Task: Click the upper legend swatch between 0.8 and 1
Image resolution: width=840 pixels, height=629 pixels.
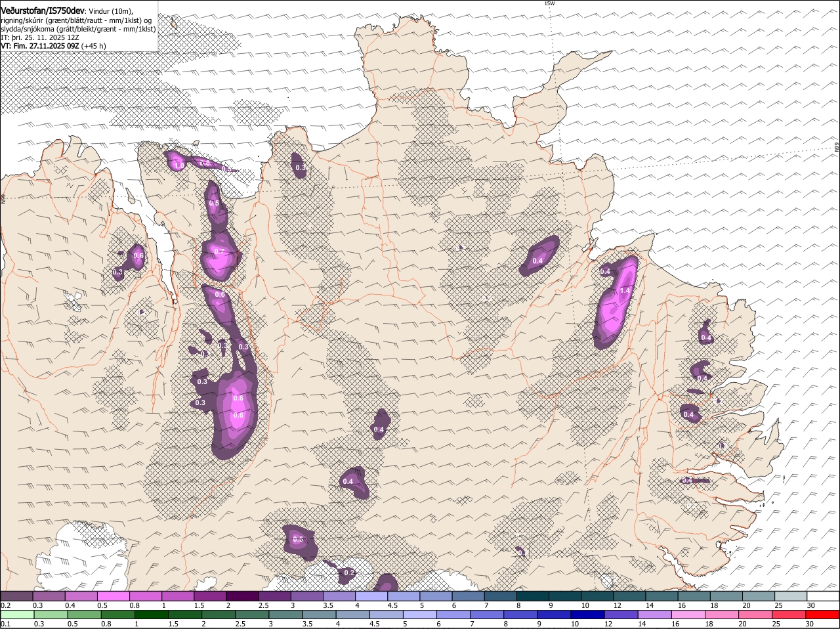Action: (146, 596)
